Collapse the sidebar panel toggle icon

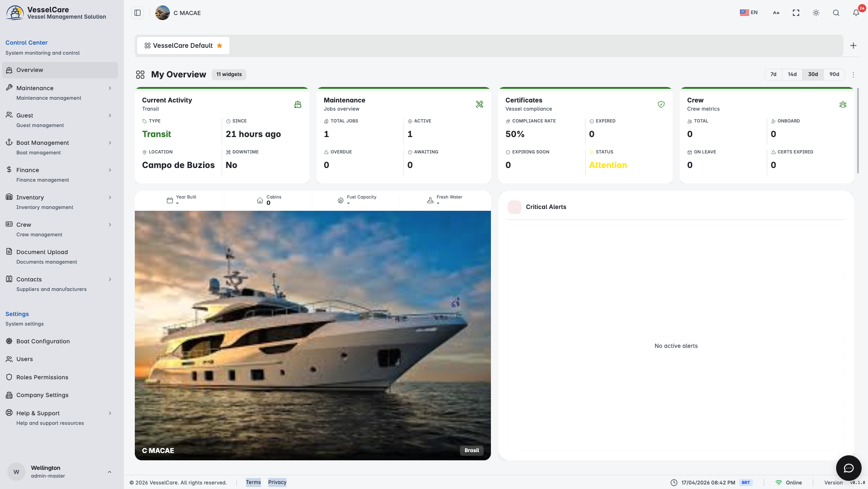pos(138,13)
